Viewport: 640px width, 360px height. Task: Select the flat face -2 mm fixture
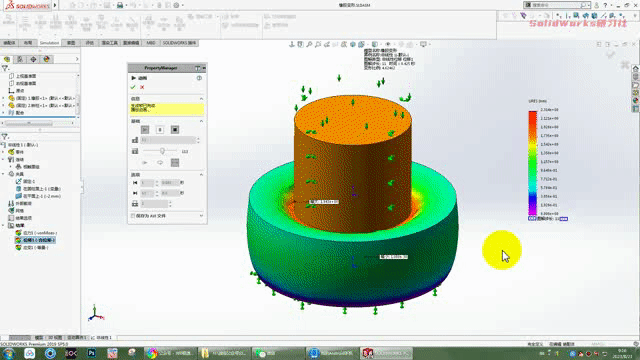[38, 196]
